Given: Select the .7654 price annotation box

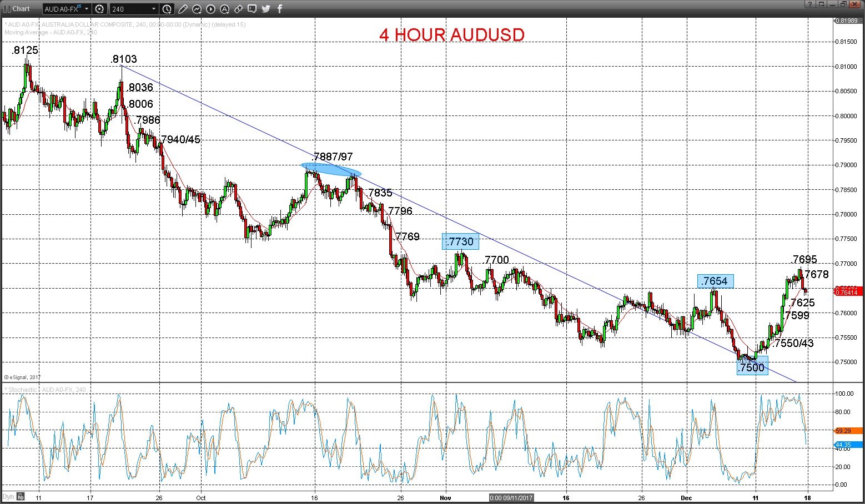Looking at the screenshot, I should click(716, 281).
